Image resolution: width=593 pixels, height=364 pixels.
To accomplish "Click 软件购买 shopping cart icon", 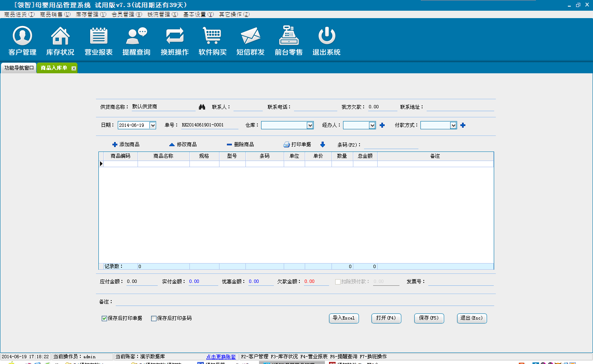I will (212, 36).
